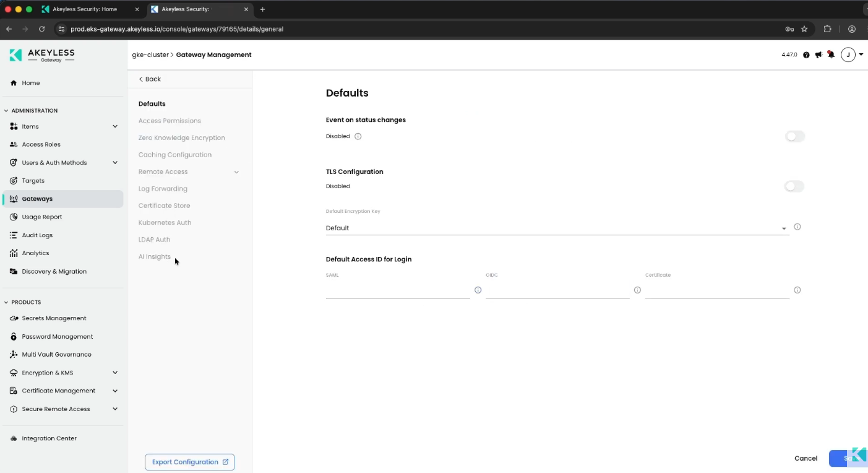Select Kubernetes Auth from settings list
Viewport: 868px width, 473px height.
165,222
